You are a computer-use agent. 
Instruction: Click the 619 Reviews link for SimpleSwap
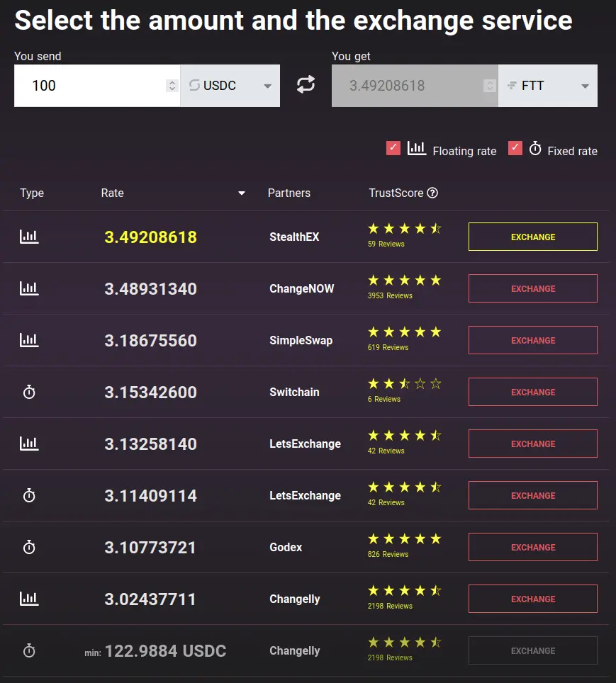click(x=388, y=348)
